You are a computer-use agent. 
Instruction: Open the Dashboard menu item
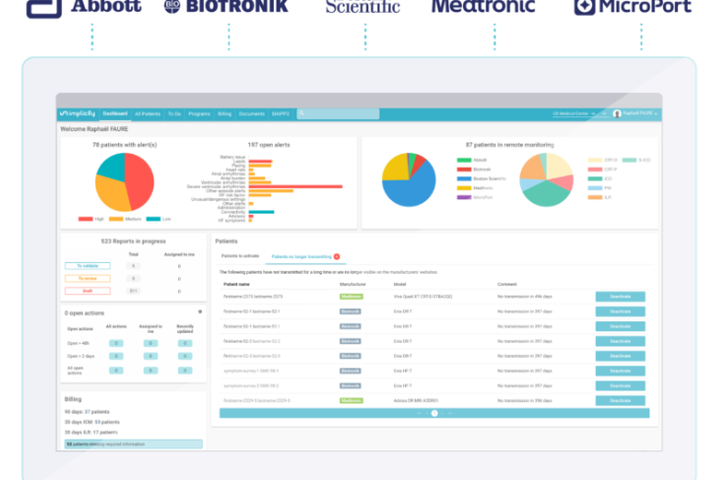coord(115,113)
